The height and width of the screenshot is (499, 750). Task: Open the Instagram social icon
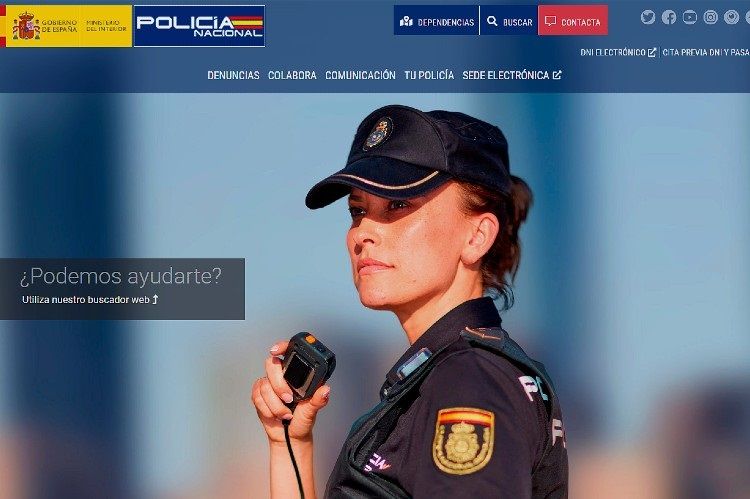pyautogui.click(x=710, y=17)
